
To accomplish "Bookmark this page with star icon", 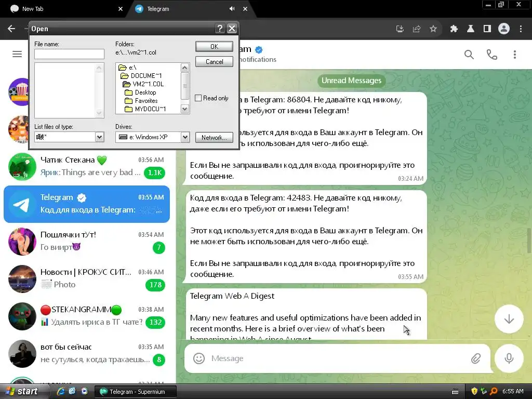I will 433,29.
